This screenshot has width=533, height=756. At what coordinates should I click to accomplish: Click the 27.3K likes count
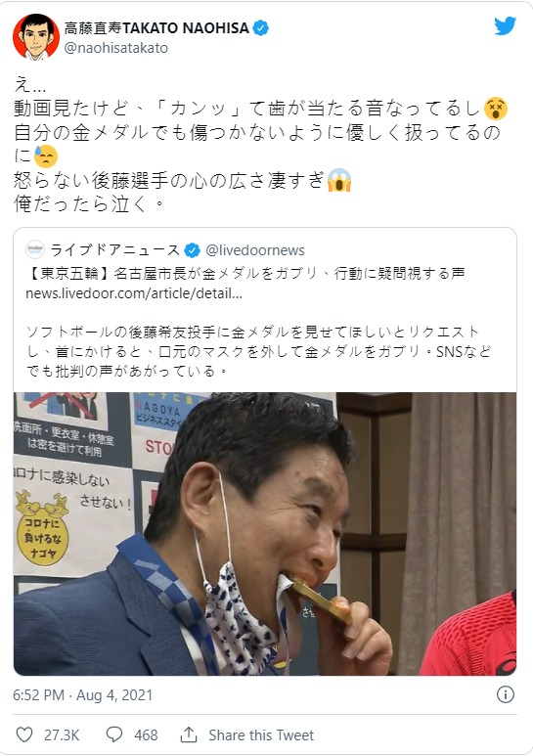[62, 734]
